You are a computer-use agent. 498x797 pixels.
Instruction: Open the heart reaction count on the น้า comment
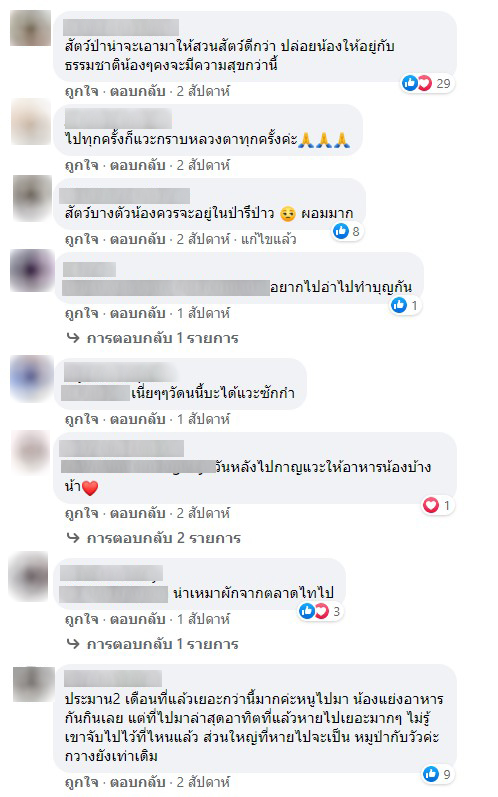pos(437,506)
